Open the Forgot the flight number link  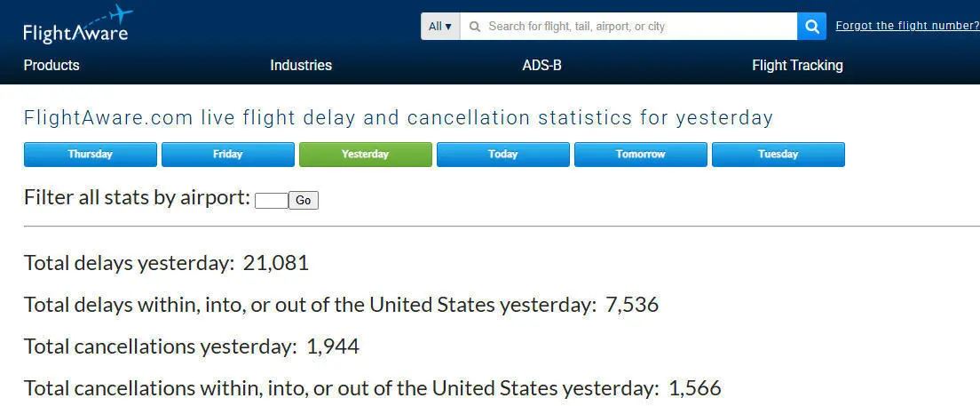(x=907, y=26)
